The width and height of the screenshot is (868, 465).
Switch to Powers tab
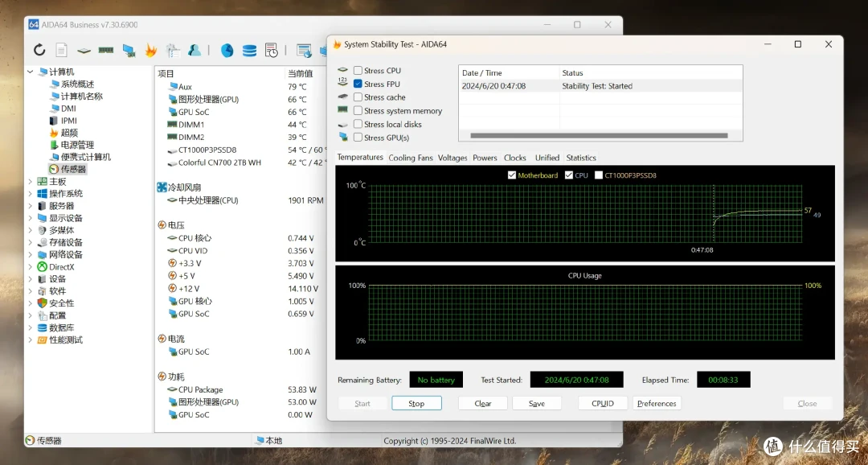pos(485,158)
